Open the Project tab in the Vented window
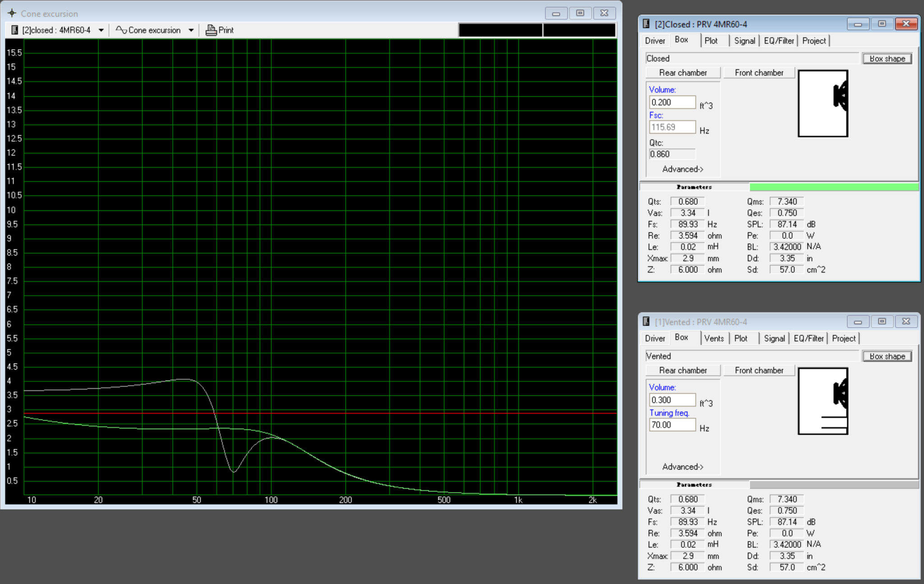The image size is (924, 584). pos(844,338)
